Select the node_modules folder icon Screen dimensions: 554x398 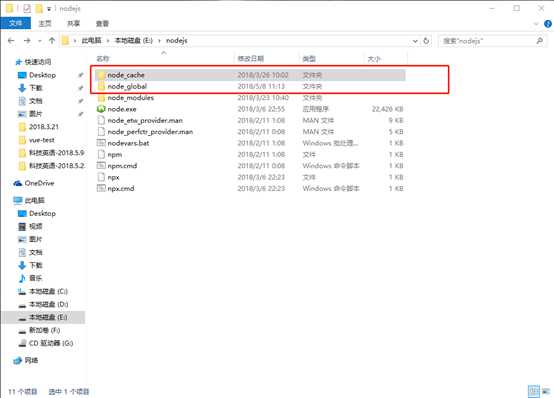(x=101, y=98)
